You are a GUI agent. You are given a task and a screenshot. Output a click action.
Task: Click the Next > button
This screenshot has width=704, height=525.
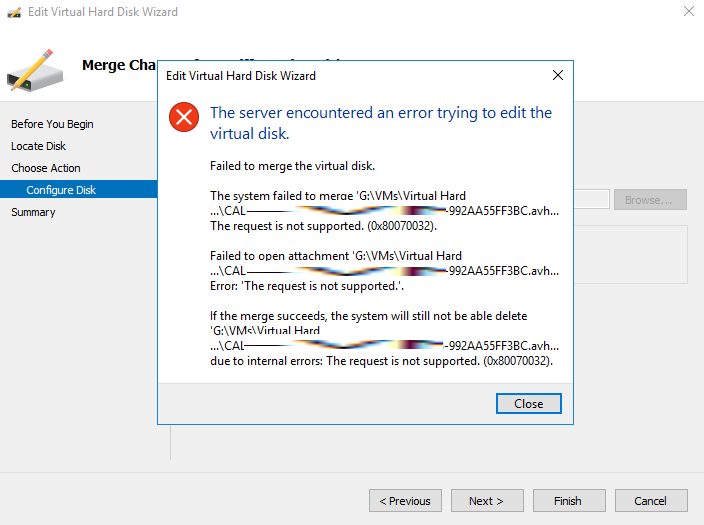(x=486, y=501)
